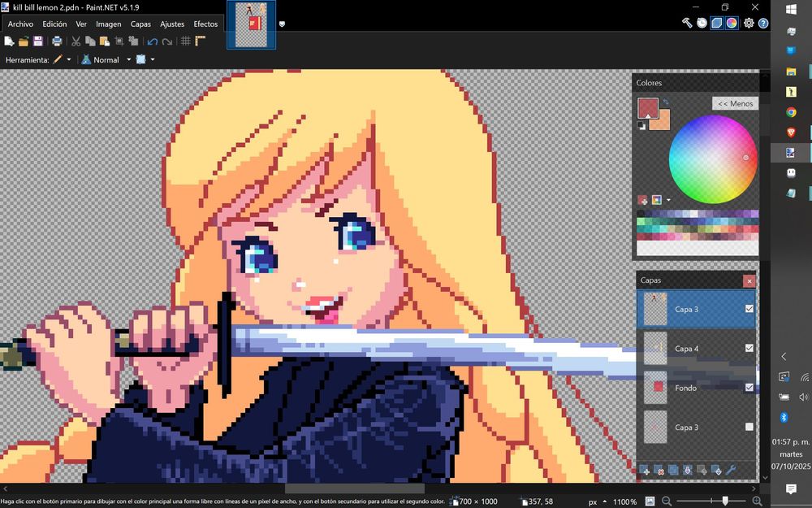Click the zoom out magnifier icon
Screen dimensions: 812x508
click(667, 501)
